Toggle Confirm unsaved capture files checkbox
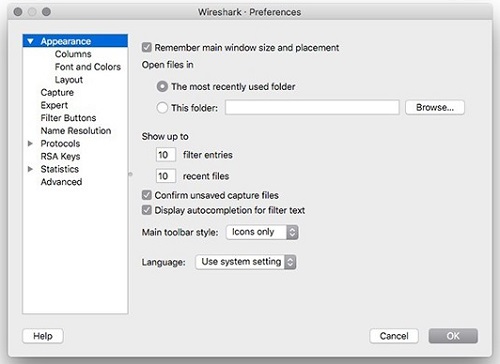 pyautogui.click(x=147, y=195)
